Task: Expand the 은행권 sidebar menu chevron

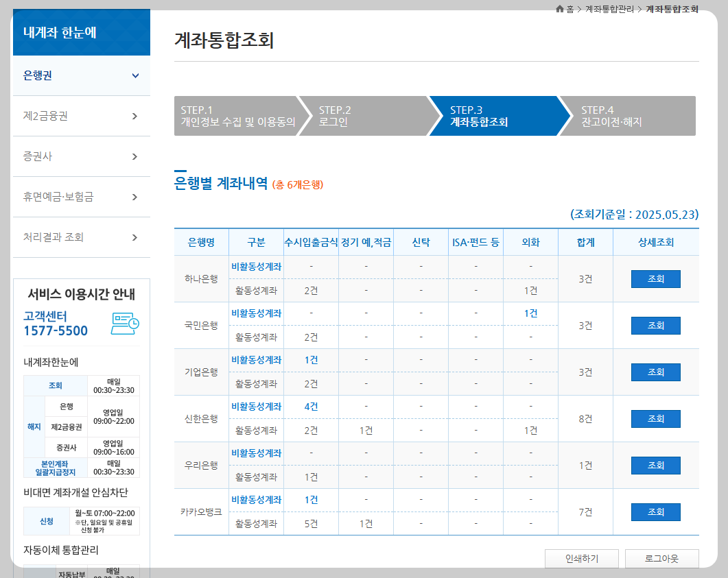Action: click(135, 75)
